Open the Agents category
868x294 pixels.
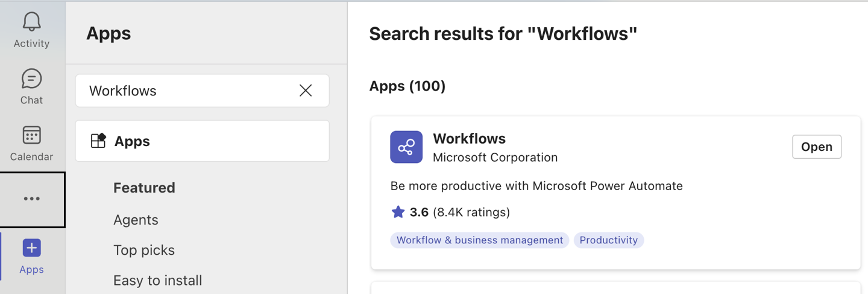136,220
